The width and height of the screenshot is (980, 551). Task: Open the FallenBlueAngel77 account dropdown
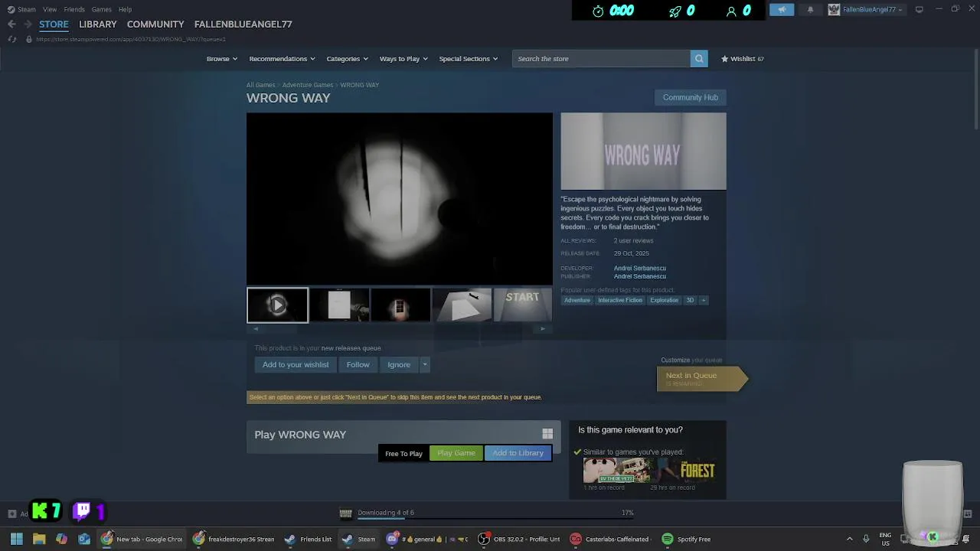pos(872,10)
